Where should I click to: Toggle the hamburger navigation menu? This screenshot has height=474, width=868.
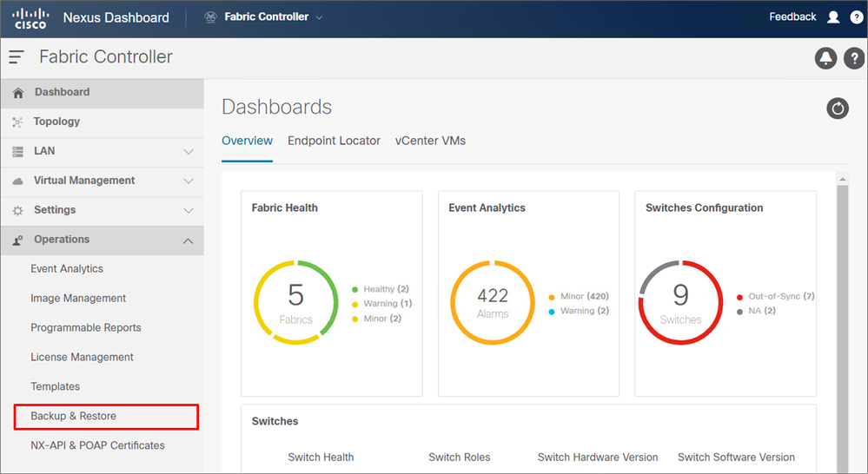coord(17,56)
